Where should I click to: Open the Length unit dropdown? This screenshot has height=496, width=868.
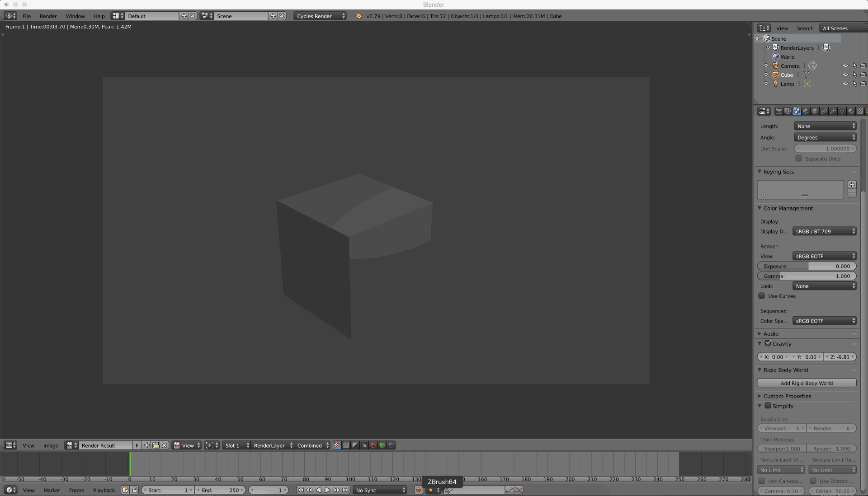pos(825,126)
